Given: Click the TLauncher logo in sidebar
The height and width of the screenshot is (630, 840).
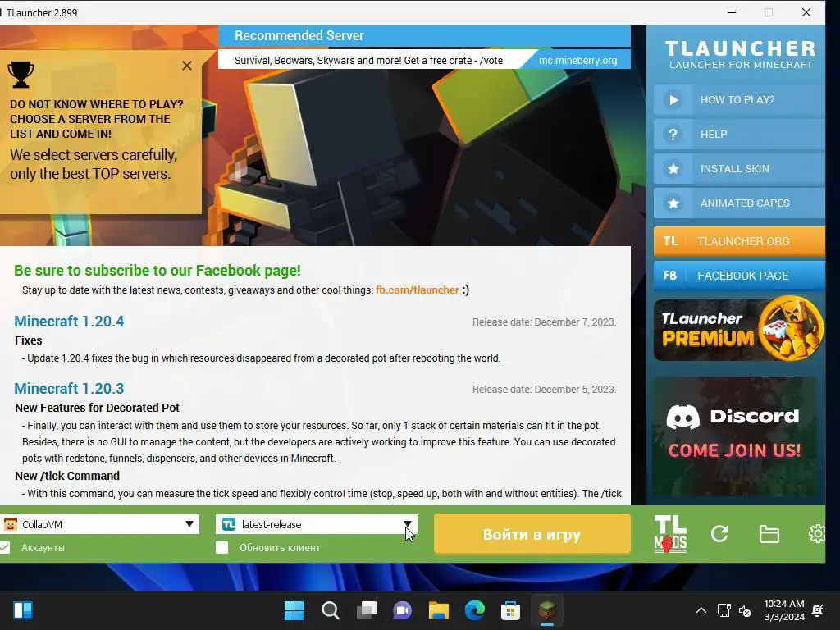Looking at the screenshot, I should point(741,54).
